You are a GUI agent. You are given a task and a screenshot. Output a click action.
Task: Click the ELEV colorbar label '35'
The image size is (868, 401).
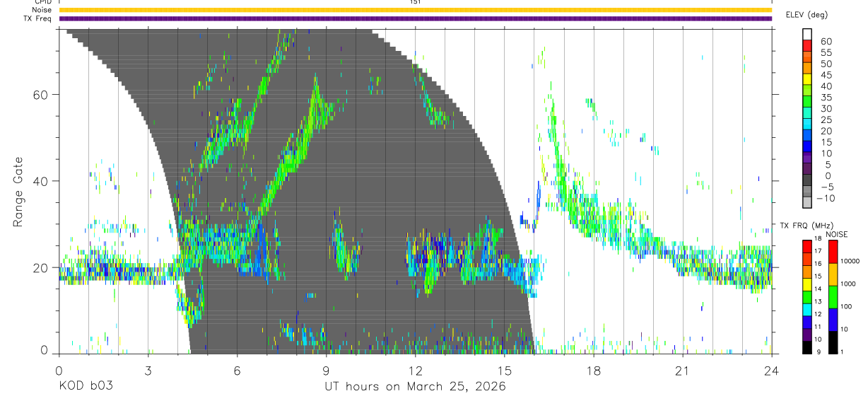point(826,98)
